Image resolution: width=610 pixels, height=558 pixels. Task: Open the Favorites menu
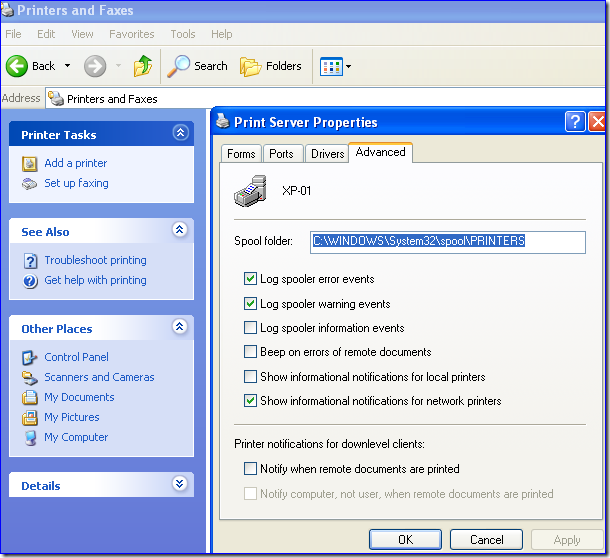coord(131,34)
